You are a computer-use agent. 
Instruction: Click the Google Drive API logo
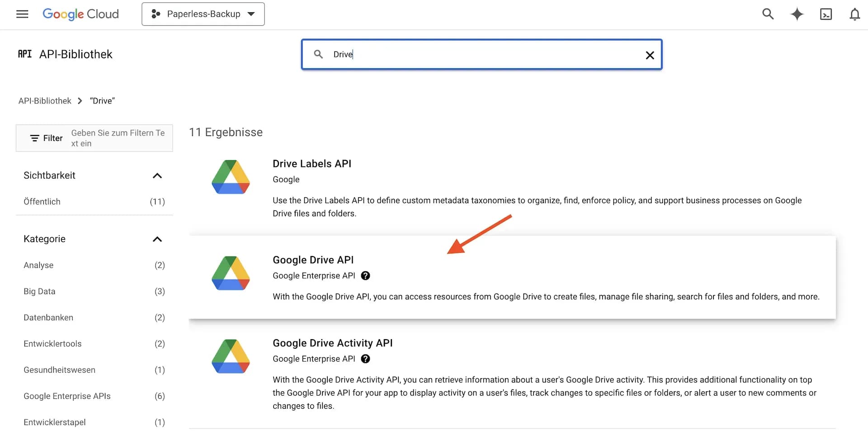pyautogui.click(x=231, y=273)
